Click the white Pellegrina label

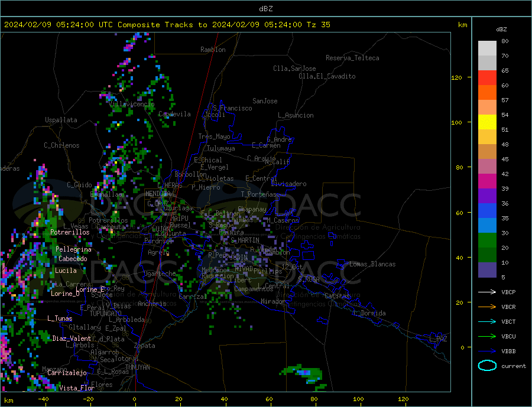74,249
